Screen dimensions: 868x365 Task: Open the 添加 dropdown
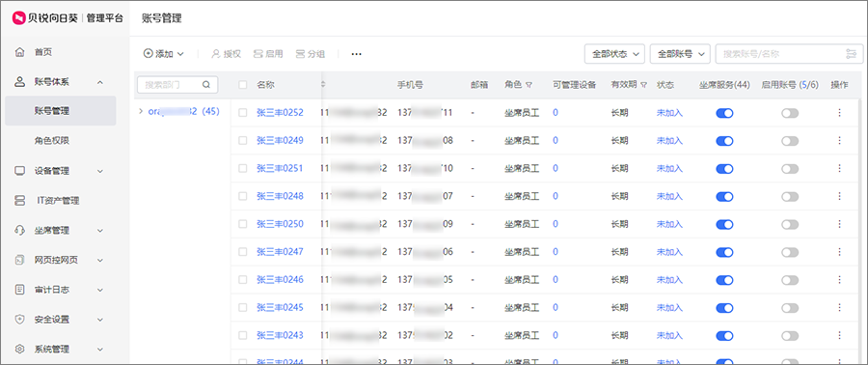[x=163, y=54]
